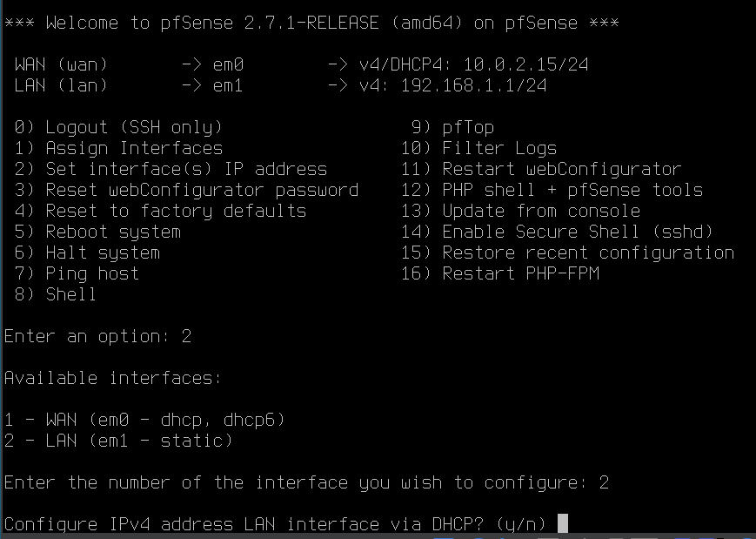Viewport: 756px width, 539px height.
Task: Click the 'Halt system' menu line
Action: pos(102,253)
